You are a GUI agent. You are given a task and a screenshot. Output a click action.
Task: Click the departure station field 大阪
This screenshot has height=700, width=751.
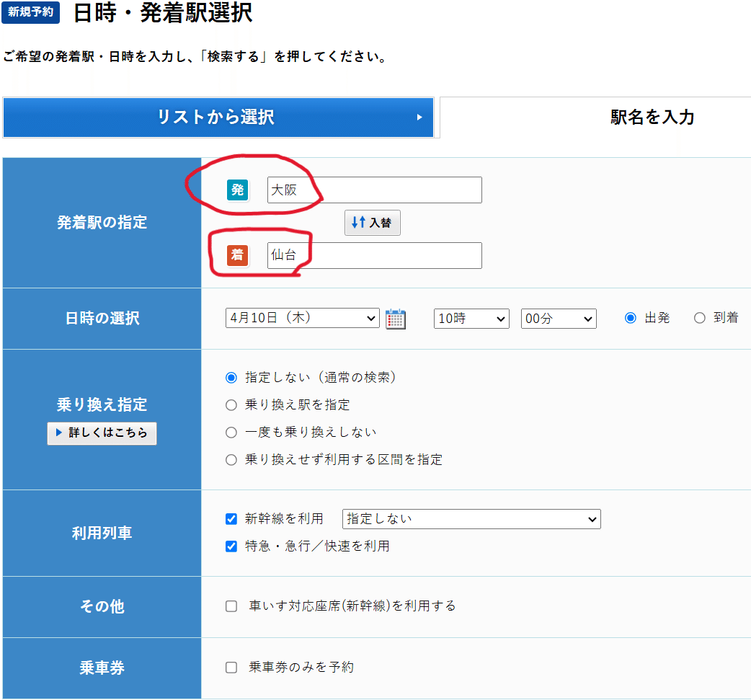coord(375,190)
